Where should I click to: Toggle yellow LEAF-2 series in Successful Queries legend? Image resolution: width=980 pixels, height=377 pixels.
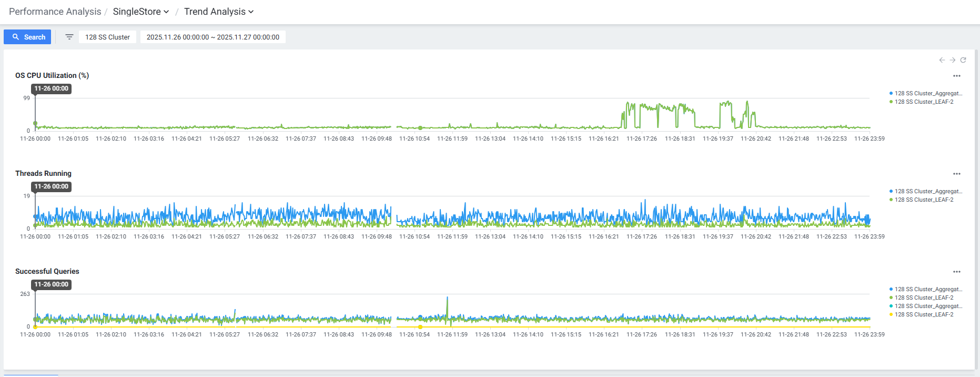pyautogui.click(x=923, y=315)
